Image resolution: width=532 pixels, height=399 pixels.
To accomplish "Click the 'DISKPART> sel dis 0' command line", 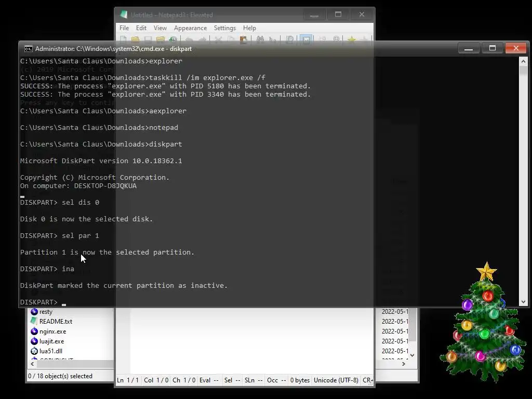I will click(60, 203).
